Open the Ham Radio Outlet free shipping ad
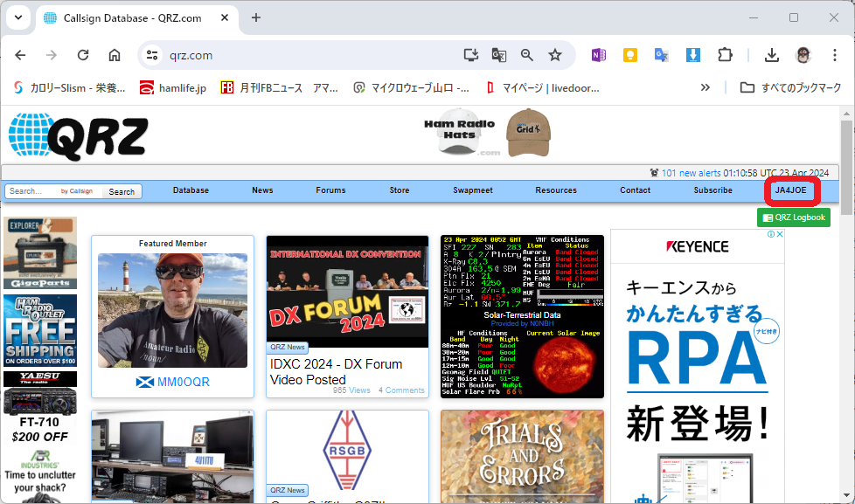This screenshot has width=855, height=504. click(40, 331)
